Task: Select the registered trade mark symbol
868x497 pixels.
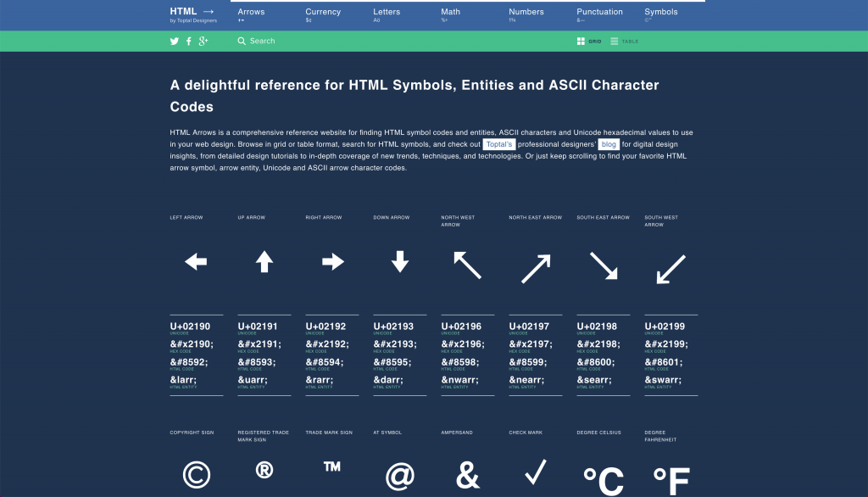Action: click(264, 471)
